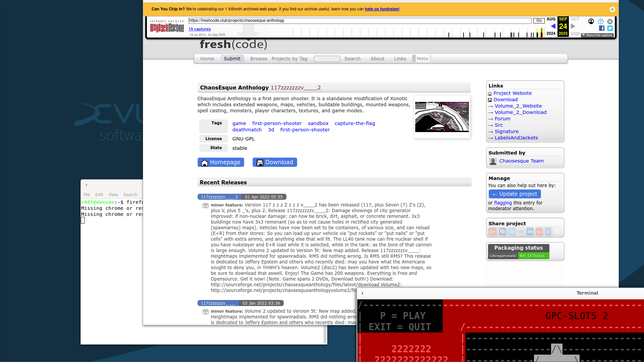This screenshot has height=362, width=644.
Task: Click the Submit tab in site navigation
Action: pos(232,59)
